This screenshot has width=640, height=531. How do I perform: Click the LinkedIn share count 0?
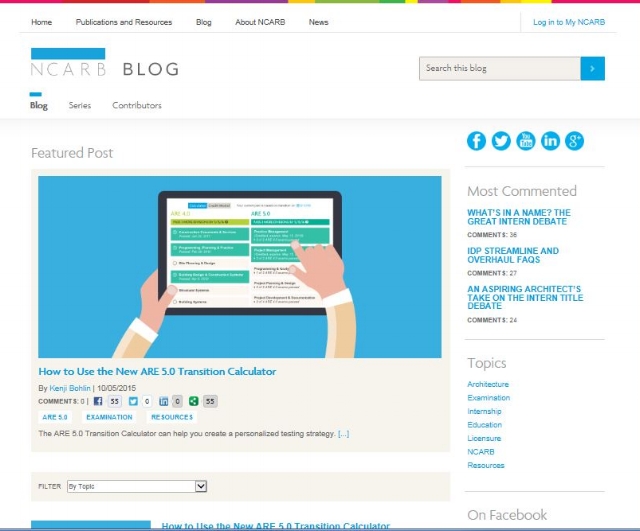tap(177, 401)
